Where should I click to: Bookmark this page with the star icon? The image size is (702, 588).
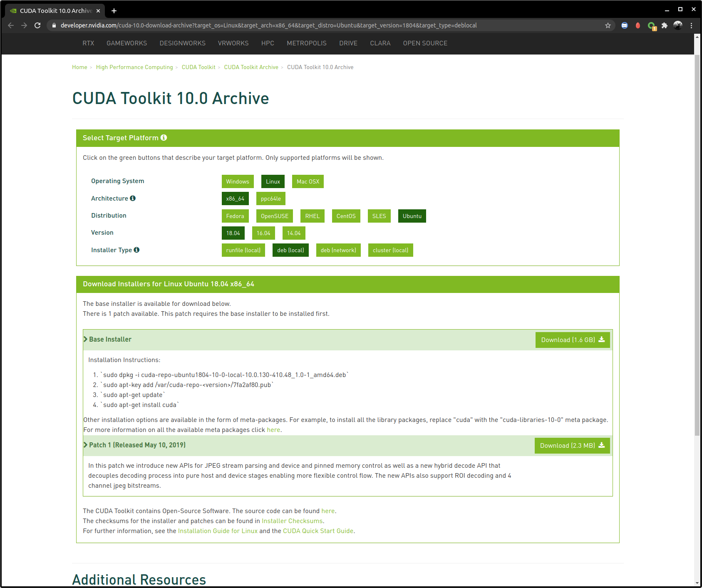[608, 25]
